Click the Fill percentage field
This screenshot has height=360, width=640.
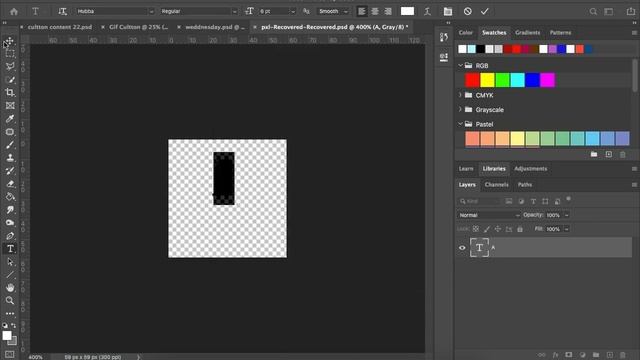[553, 229]
